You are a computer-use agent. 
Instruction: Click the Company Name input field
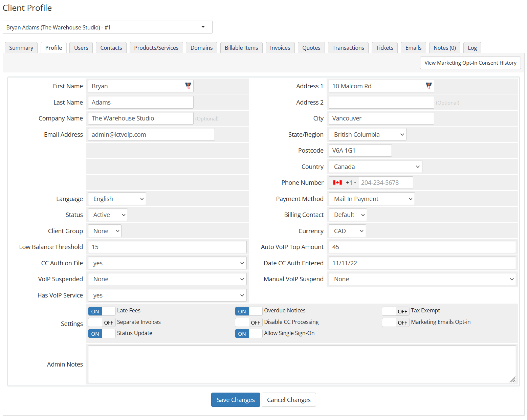pos(141,118)
